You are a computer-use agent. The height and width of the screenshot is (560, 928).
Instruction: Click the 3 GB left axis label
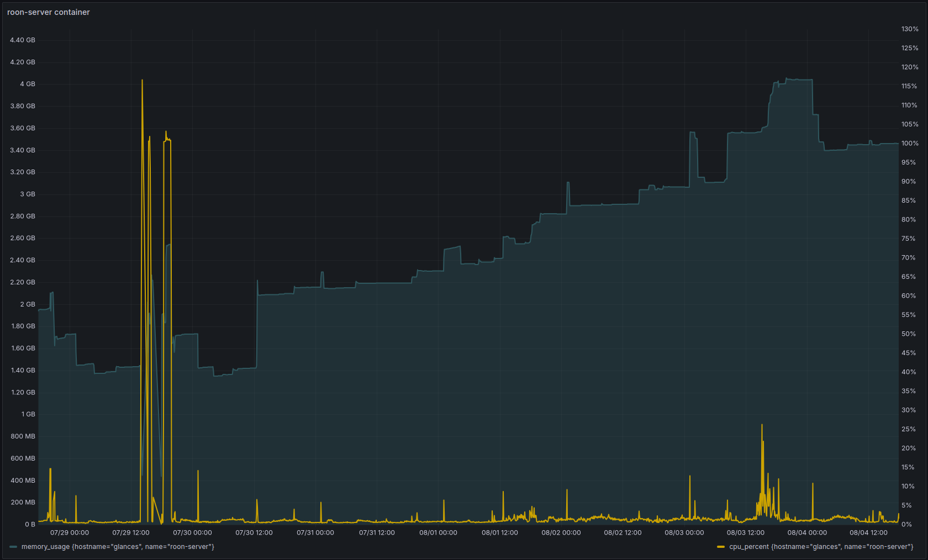[28, 194]
